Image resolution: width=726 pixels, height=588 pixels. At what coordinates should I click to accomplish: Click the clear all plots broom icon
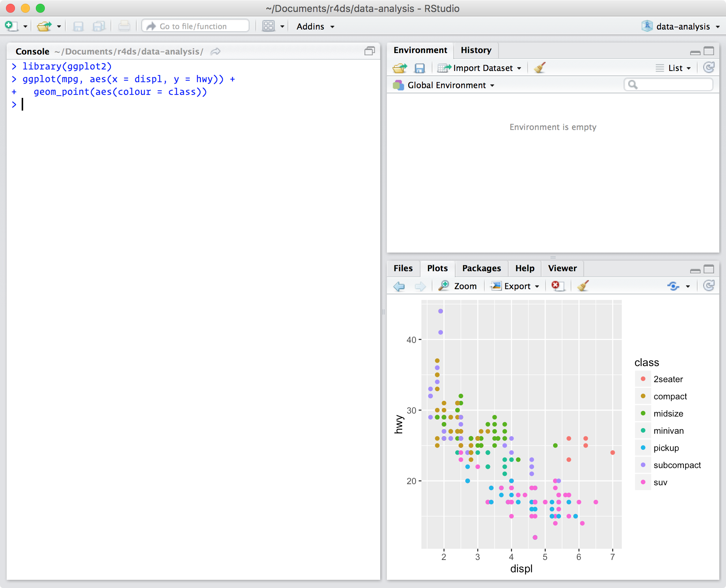pyautogui.click(x=583, y=286)
